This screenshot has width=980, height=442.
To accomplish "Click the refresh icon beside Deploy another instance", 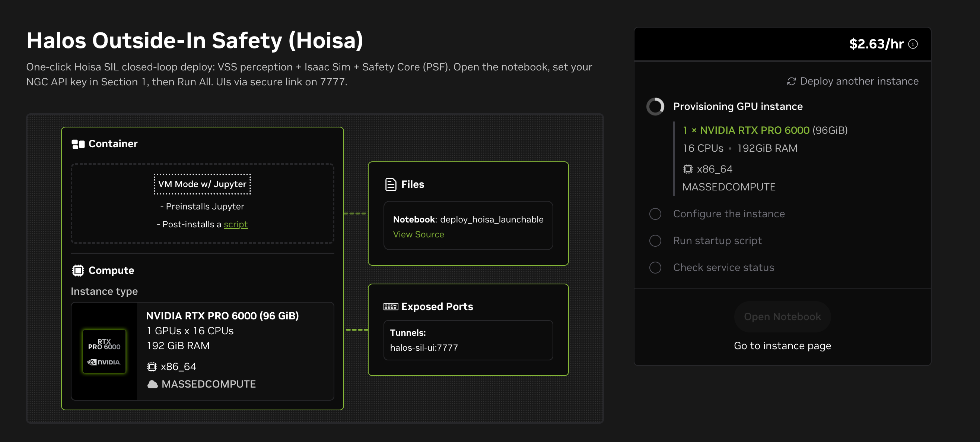I will [x=791, y=82].
